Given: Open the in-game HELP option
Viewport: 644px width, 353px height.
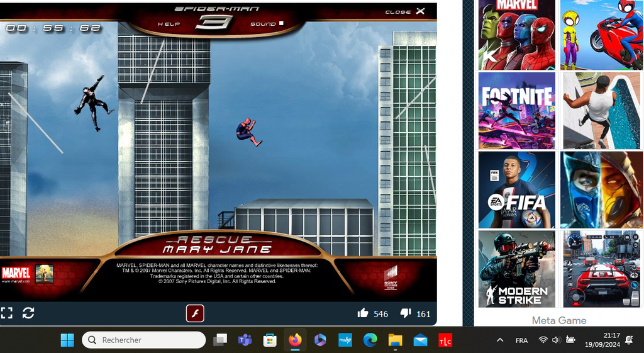Looking at the screenshot, I should tap(169, 24).
